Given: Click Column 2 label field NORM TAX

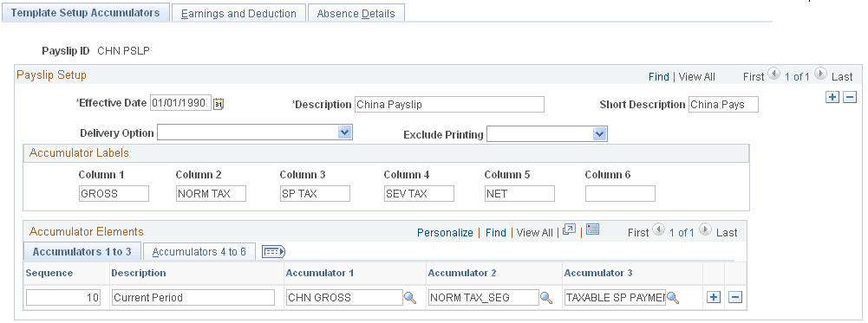Looking at the screenshot, I should [212, 194].
